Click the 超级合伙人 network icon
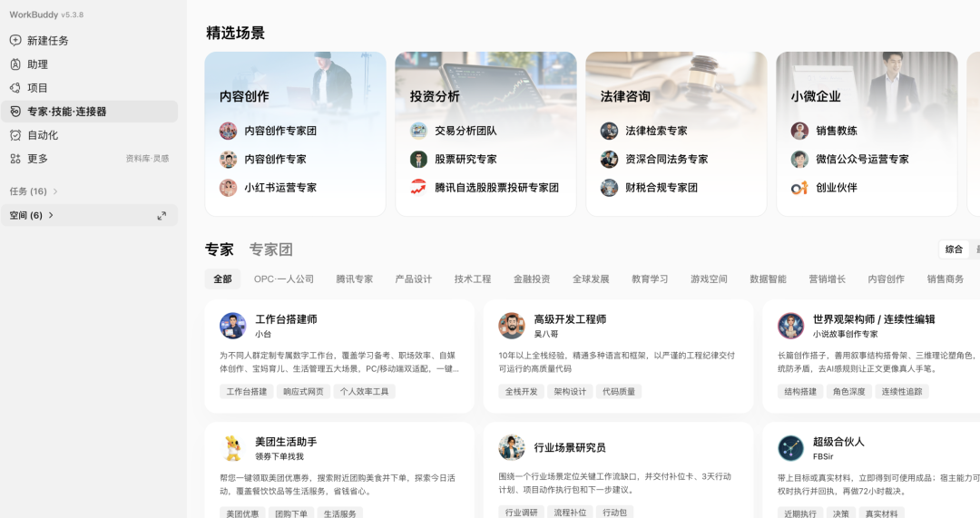 (790, 448)
